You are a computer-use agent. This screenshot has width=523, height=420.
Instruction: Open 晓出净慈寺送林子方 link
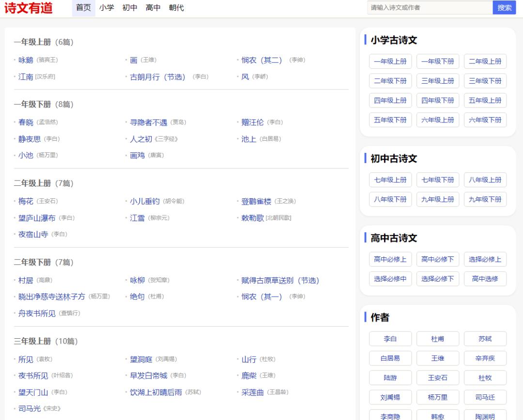[x=51, y=297]
